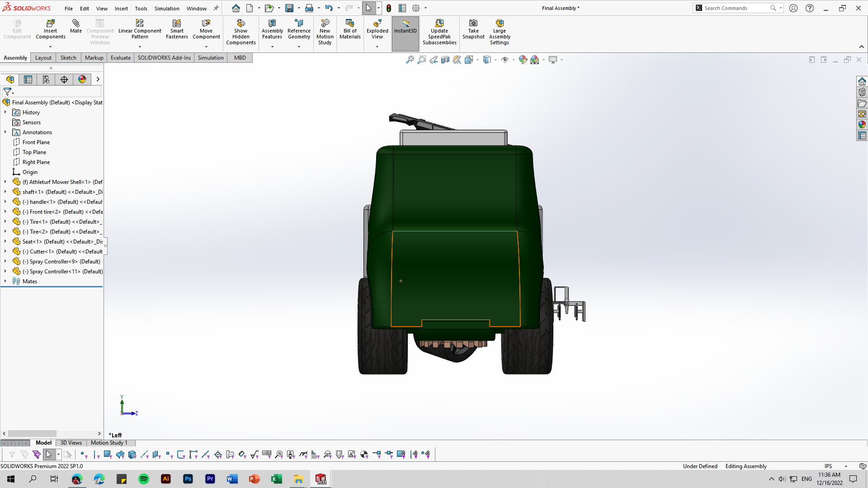Open the Exploded View dropdown arrow
This screenshot has height=488, width=868.
[x=377, y=47]
